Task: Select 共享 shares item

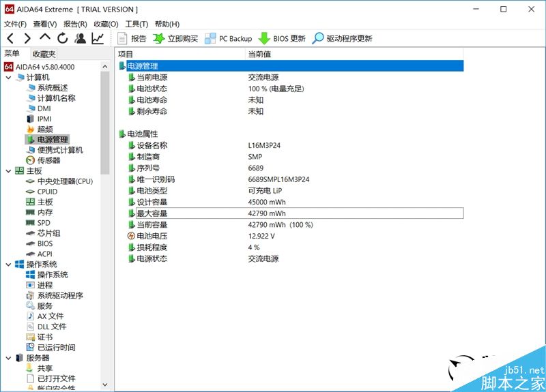Action: coord(40,368)
